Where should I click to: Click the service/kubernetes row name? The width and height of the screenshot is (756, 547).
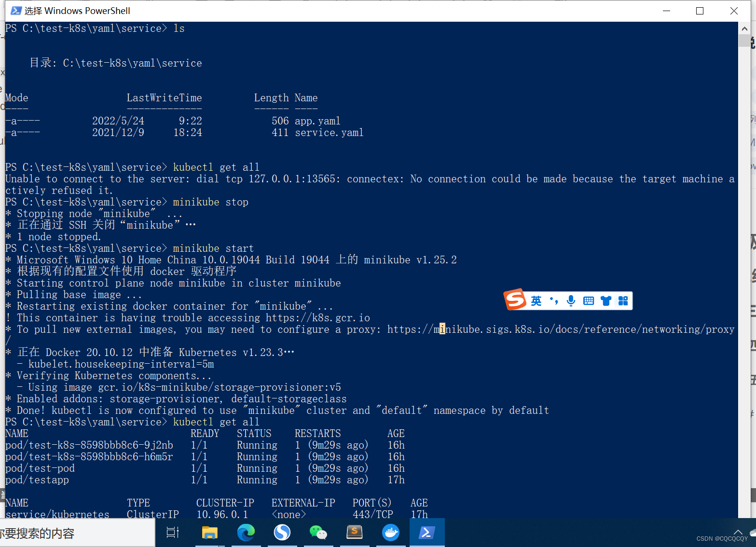pos(57,514)
